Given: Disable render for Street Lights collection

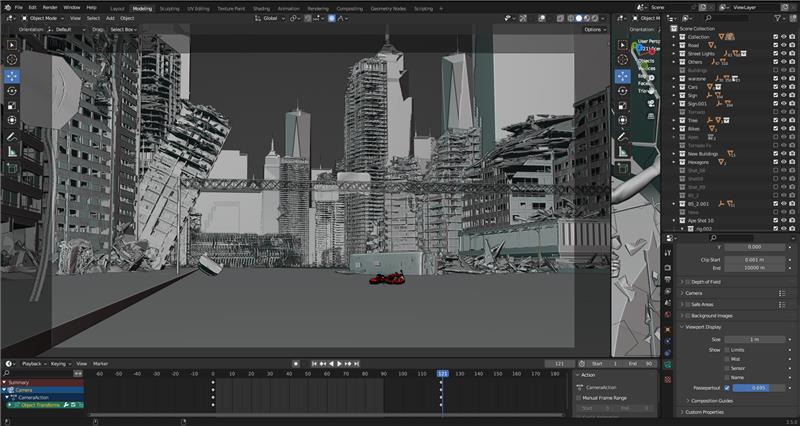Looking at the screenshot, I should tap(792, 54).
